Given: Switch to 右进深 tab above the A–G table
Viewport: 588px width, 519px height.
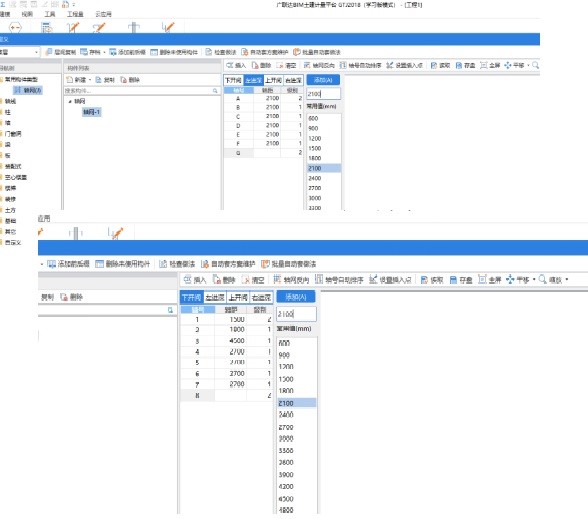Looking at the screenshot, I should coord(293,80).
